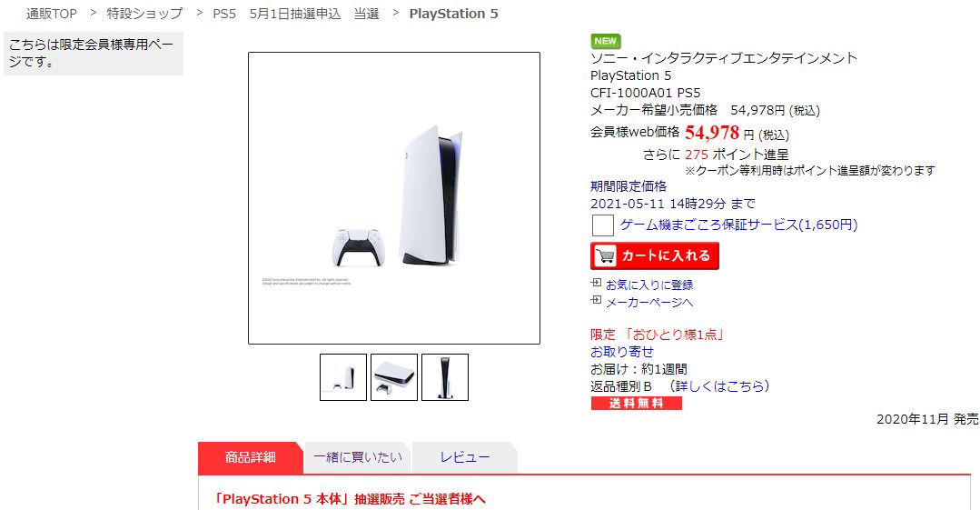Click the arrow icon beside お気に入りに登録

coord(596,283)
